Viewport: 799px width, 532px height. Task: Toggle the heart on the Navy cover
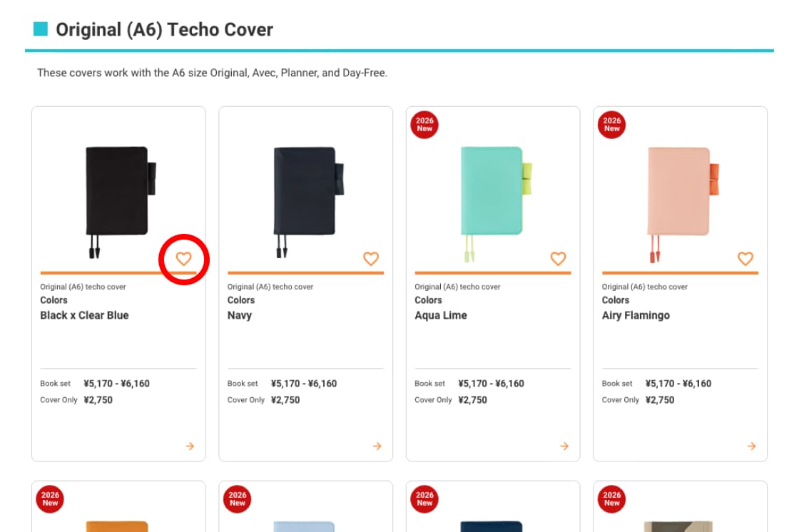(x=371, y=259)
